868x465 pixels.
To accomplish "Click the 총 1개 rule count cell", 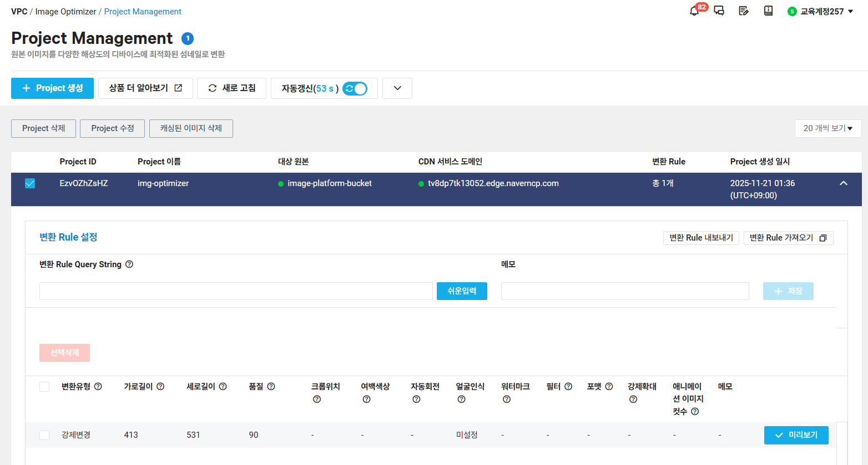I will pyautogui.click(x=663, y=183).
